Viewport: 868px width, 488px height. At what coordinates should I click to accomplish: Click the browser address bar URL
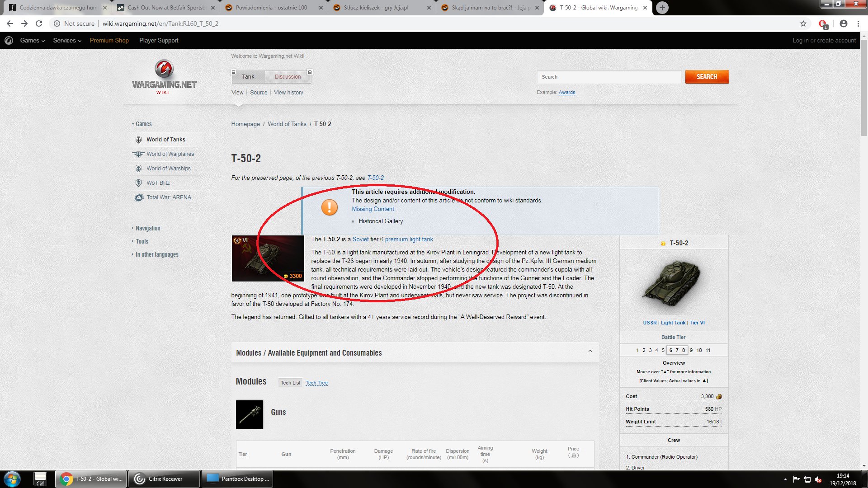click(160, 23)
